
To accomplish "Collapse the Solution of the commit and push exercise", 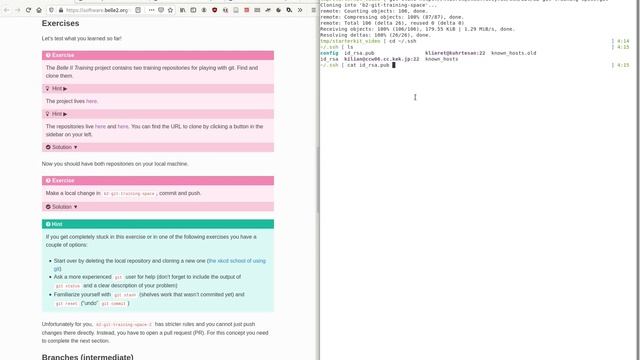I will 158,207.
